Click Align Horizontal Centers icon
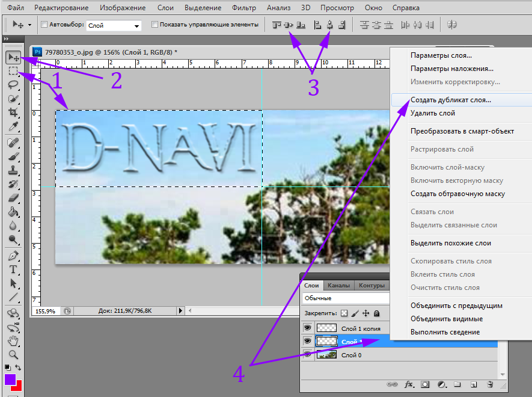 [329, 25]
